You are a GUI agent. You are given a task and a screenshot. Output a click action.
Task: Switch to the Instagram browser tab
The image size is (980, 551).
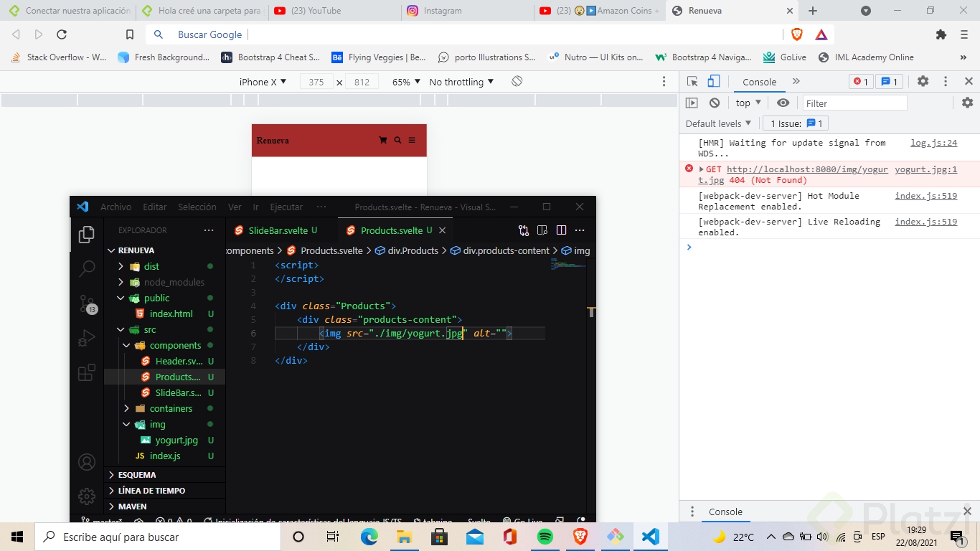tap(468, 11)
